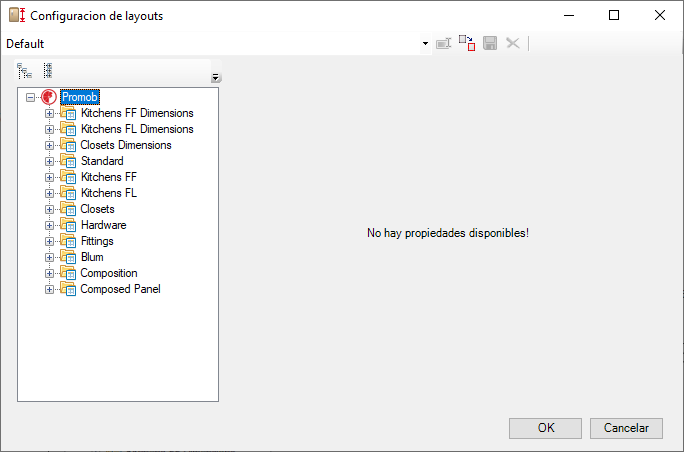Select the Kitchens FL tree label
This screenshot has height=452, width=684.
tap(109, 193)
